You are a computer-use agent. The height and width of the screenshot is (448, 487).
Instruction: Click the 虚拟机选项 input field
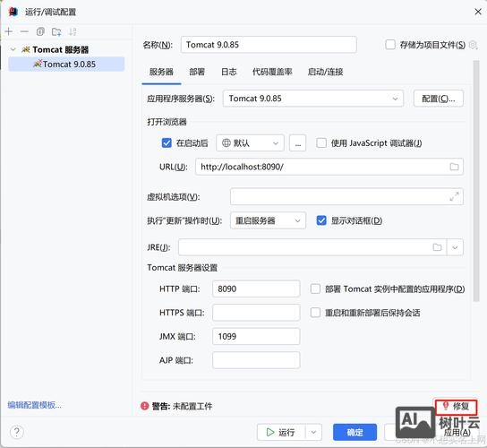(x=346, y=196)
